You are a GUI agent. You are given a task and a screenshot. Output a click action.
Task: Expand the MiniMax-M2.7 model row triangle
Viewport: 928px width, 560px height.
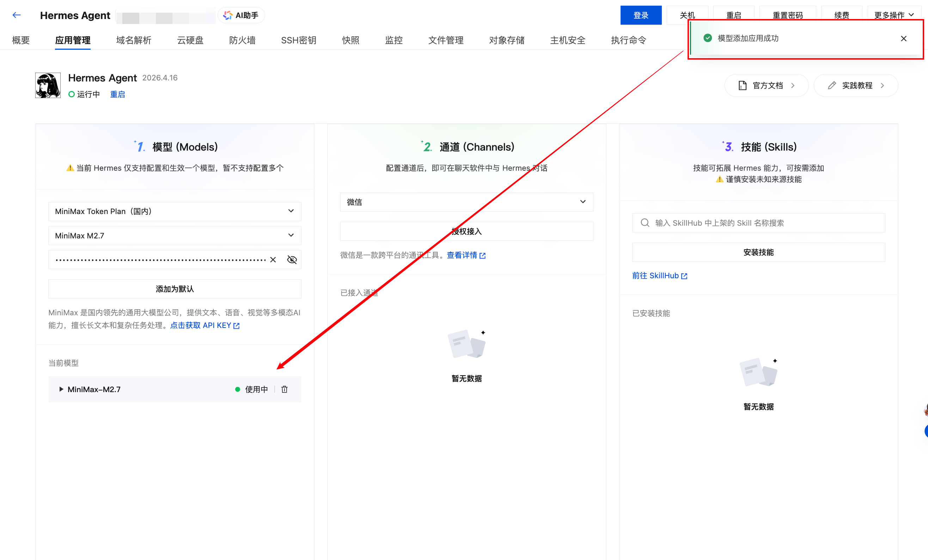point(61,389)
